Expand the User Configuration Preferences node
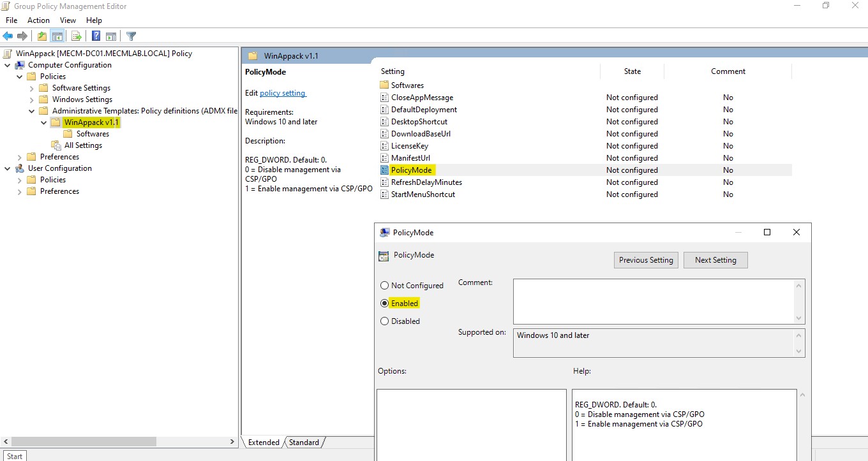 pyautogui.click(x=19, y=191)
